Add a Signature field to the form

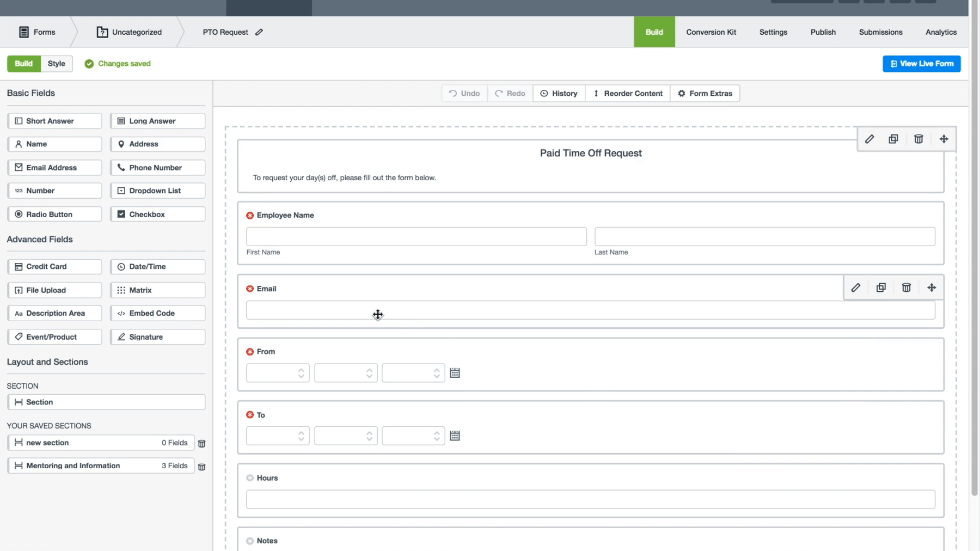pos(157,336)
